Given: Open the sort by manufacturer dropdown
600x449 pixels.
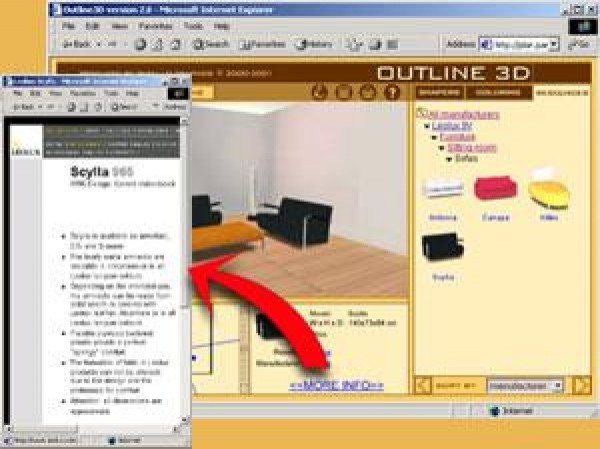Looking at the screenshot, I should coord(525,386).
